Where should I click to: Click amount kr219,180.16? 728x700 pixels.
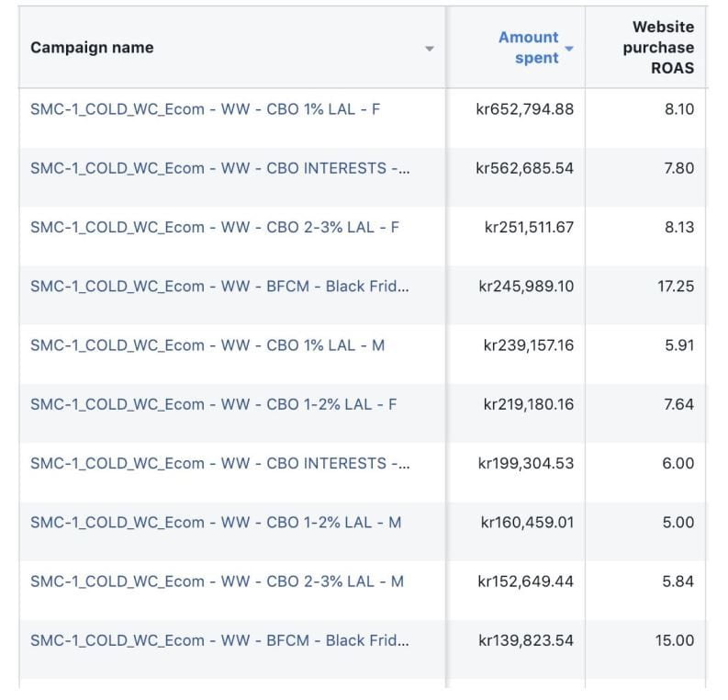529,404
